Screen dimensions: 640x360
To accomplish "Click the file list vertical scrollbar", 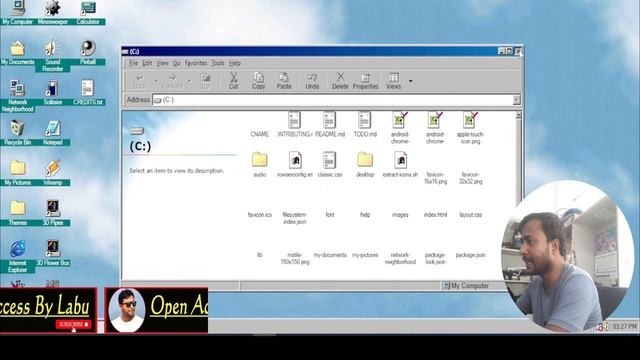I will (518, 195).
